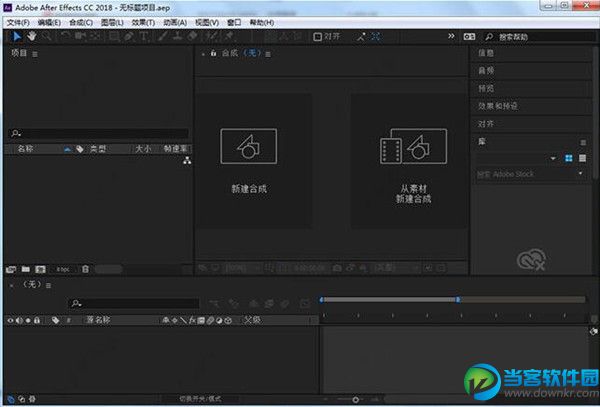Switch library to list view
Viewport: 600px width, 407px height.
(x=582, y=158)
